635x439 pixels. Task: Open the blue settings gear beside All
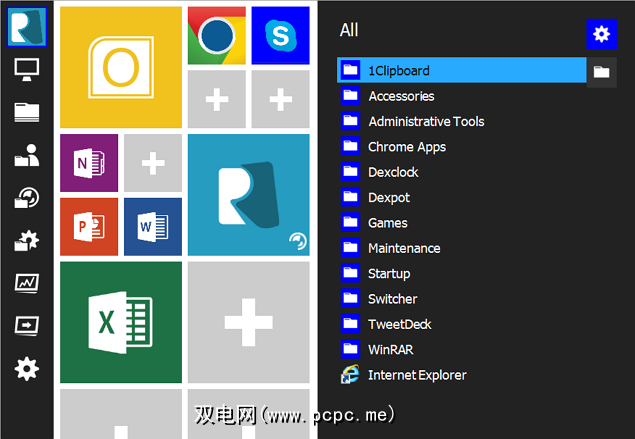(601, 34)
